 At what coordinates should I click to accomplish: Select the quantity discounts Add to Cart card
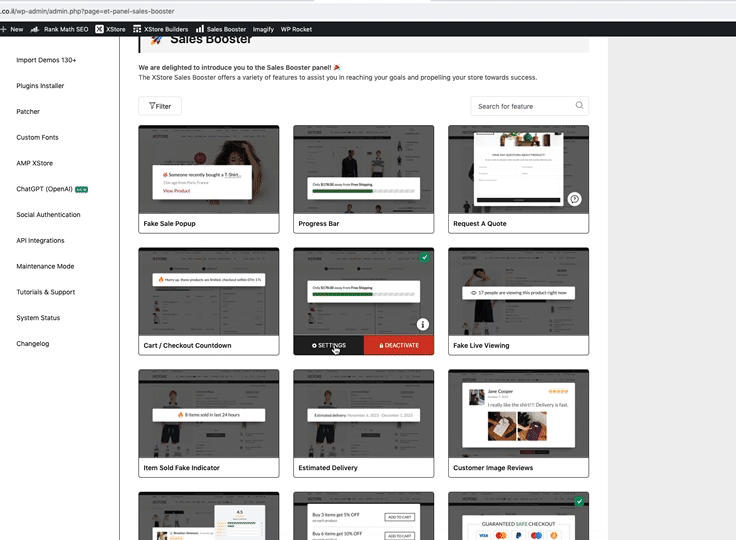pos(364,516)
